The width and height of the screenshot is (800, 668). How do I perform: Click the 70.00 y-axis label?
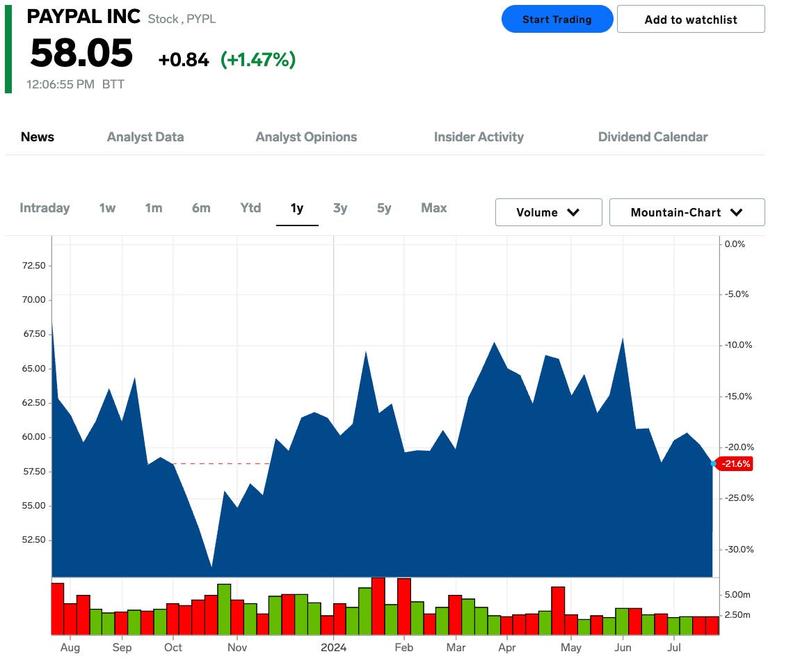click(34, 300)
